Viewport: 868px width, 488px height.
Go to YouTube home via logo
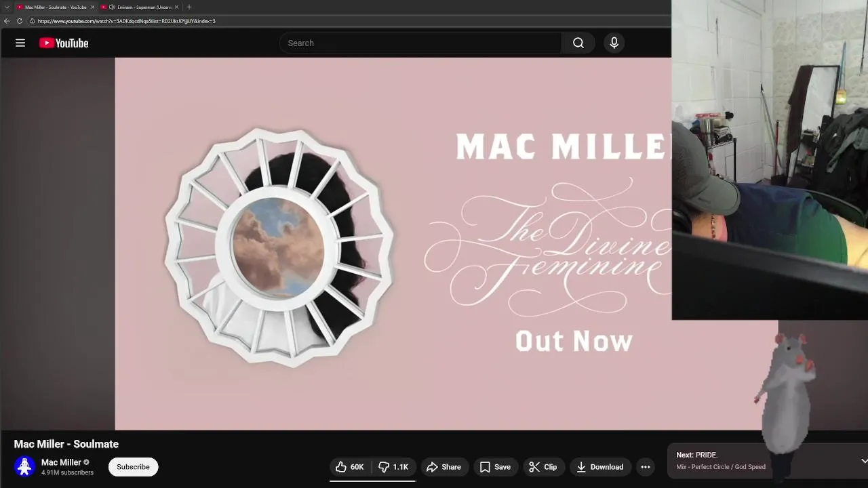[x=64, y=43]
